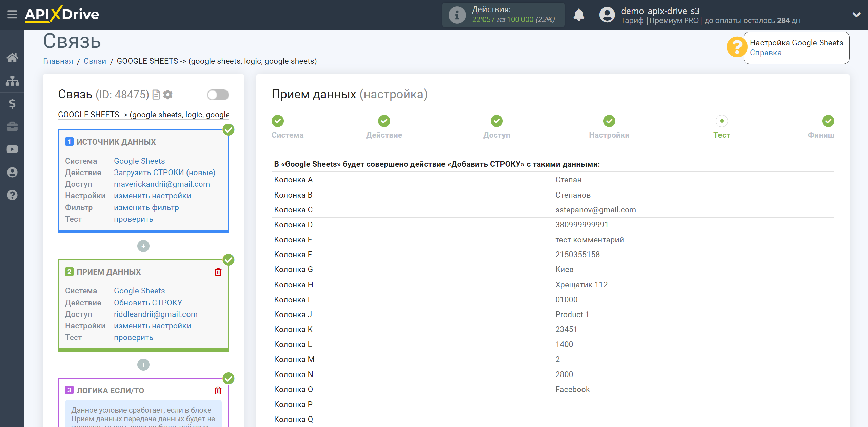Add block with plus below source
This screenshot has height=427, width=868.
[143, 246]
